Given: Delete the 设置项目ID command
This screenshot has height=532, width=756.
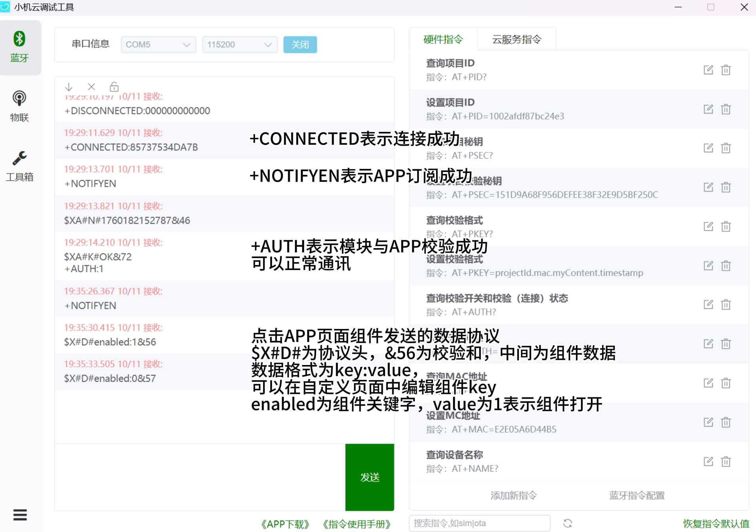Looking at the screenshot, I should 726,109.
